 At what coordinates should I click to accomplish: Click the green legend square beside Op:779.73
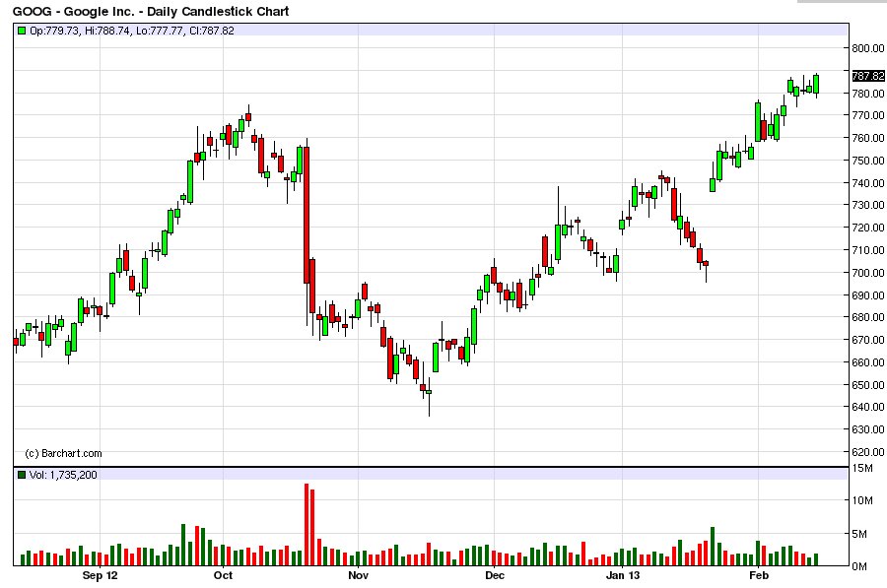(x=22, y=31)
